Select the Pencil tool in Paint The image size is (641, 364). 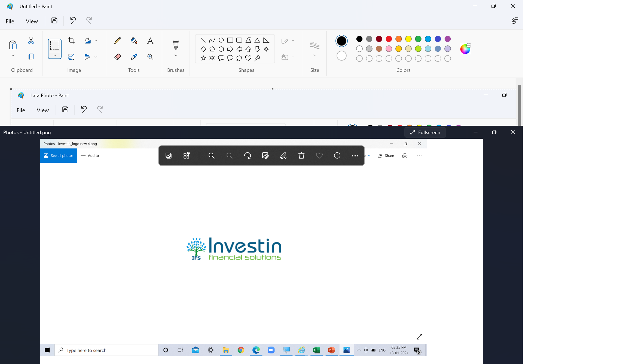[x=117, y=41]
